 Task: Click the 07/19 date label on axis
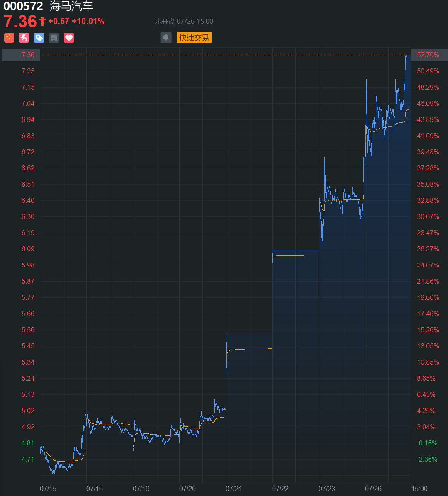coord(141,489)
